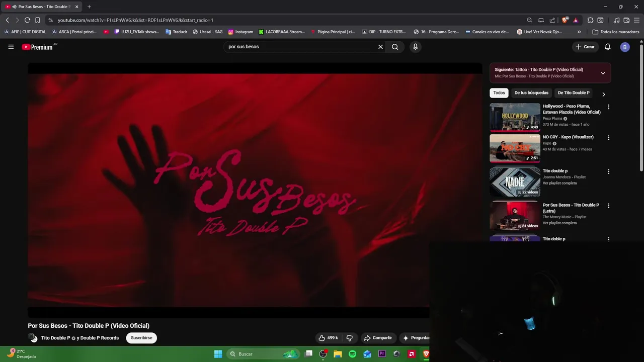Open options for Joanna Mendoza playlist
Image resolution: width=644 pixels, height=362 pixels.
[608, 171]
